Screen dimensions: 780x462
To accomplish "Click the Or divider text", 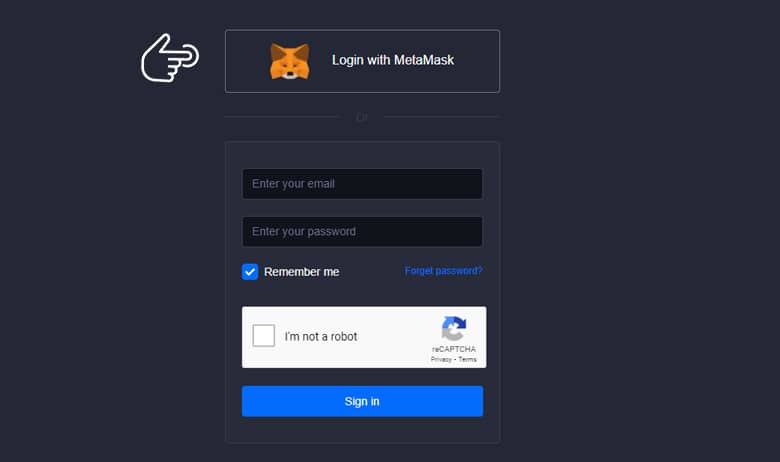I will coord(362,117).
